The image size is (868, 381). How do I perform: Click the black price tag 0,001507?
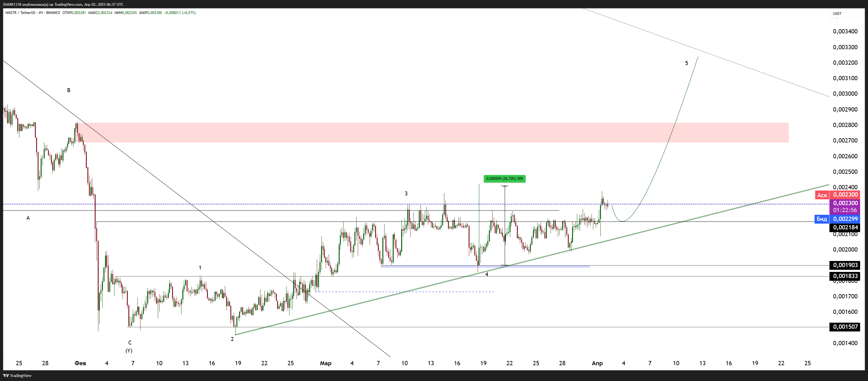[x=845, y=327]
